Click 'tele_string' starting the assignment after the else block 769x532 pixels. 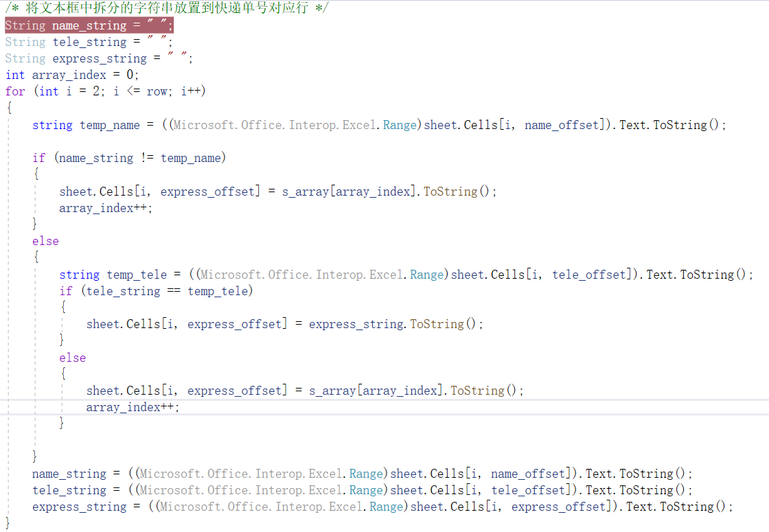pos(69,490)
